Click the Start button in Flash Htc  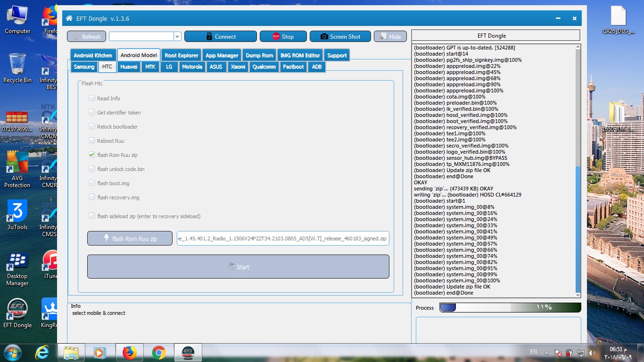pos(238,267)
